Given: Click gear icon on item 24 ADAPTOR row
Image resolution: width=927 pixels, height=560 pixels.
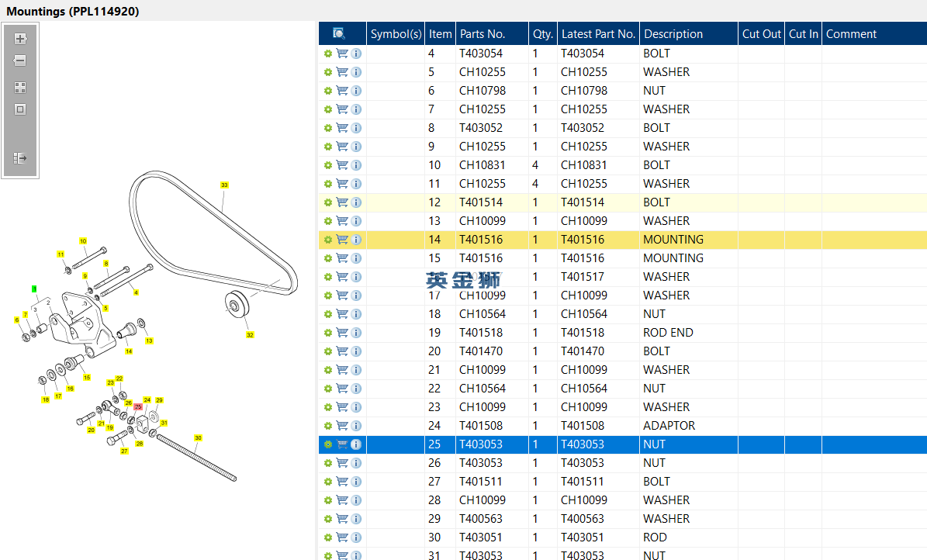Looking at the screenshot, I should tap(328, 426).
